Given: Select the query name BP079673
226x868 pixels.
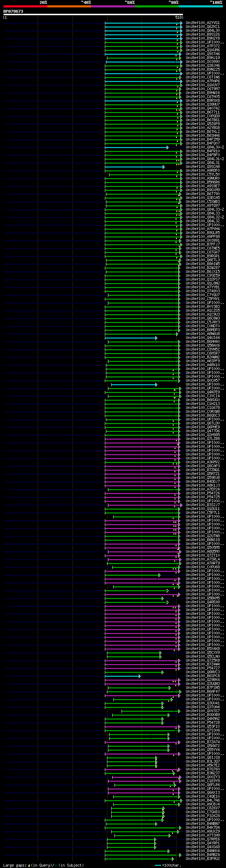Looking at the screenshot, I should click(x=13, y=11).
